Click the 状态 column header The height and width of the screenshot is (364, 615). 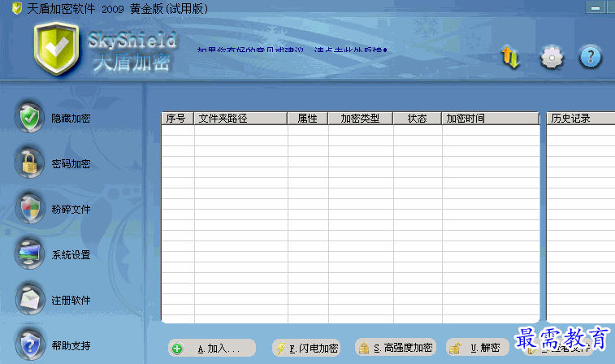coord(418,119)
